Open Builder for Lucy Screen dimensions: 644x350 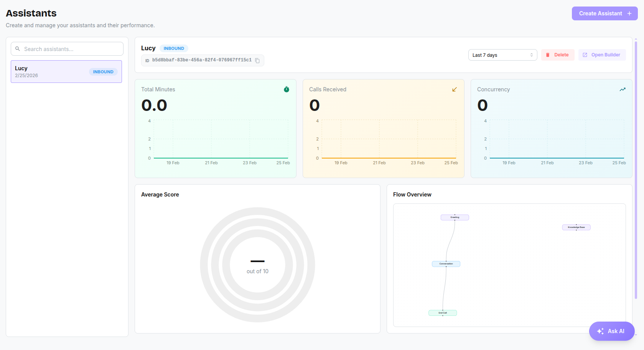(x=602, y=55)
